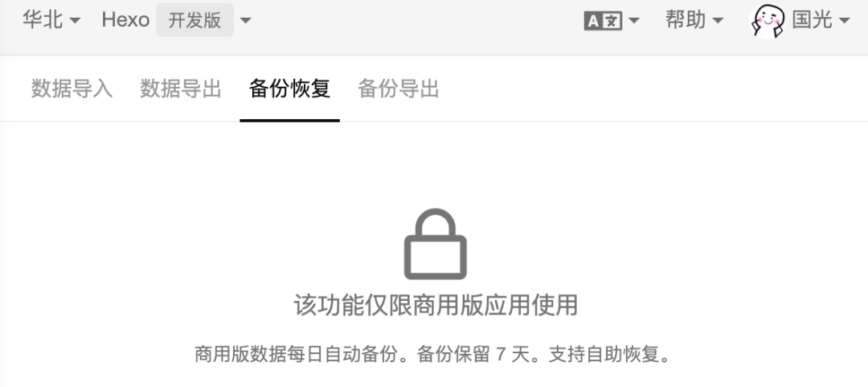Expand the arrow next to 华北
Screen dimensions: 868x387
click(x=75, y=21)
